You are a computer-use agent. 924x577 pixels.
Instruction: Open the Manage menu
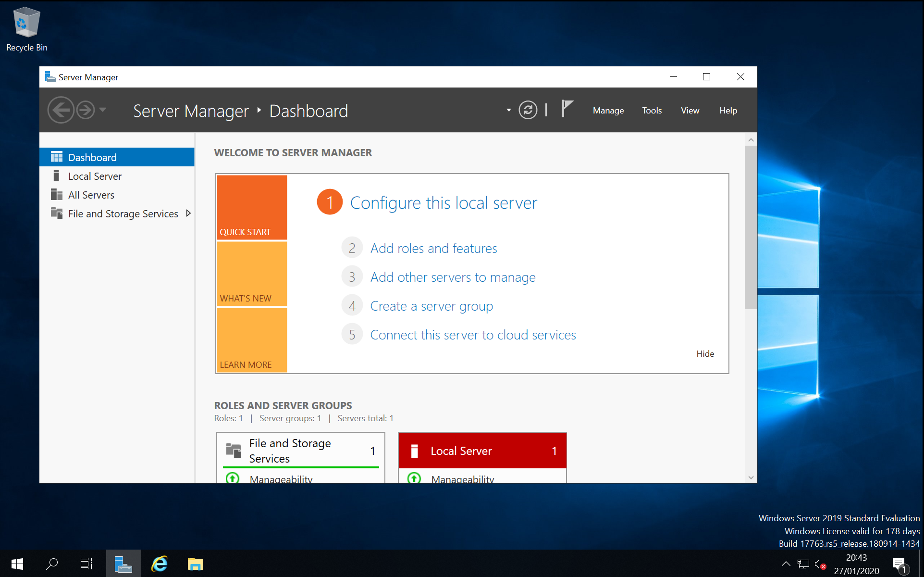[x=608, y=110]
